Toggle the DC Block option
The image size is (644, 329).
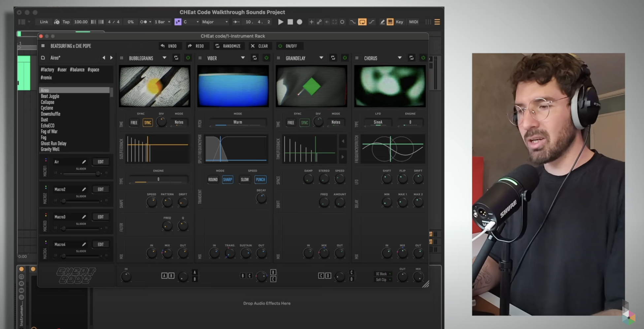383,274
